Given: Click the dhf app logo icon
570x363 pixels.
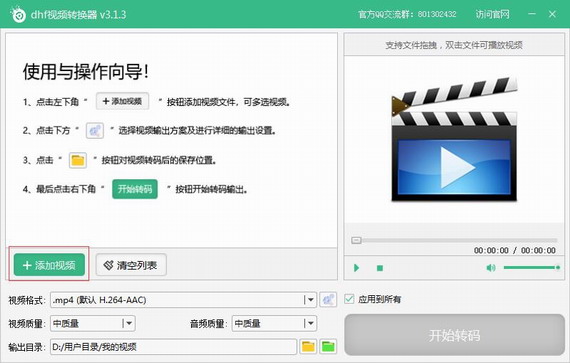Looking at the screenshot, I should (18, 15).
